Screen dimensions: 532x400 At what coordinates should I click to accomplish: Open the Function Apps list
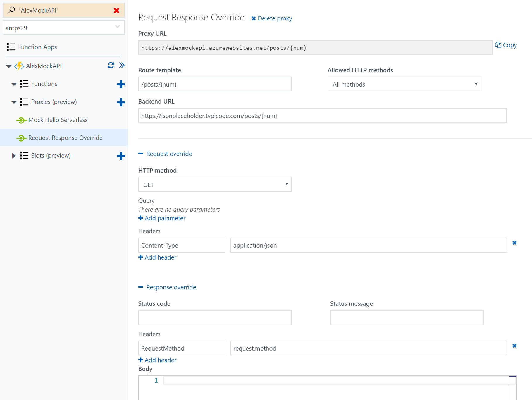[37, 47]
